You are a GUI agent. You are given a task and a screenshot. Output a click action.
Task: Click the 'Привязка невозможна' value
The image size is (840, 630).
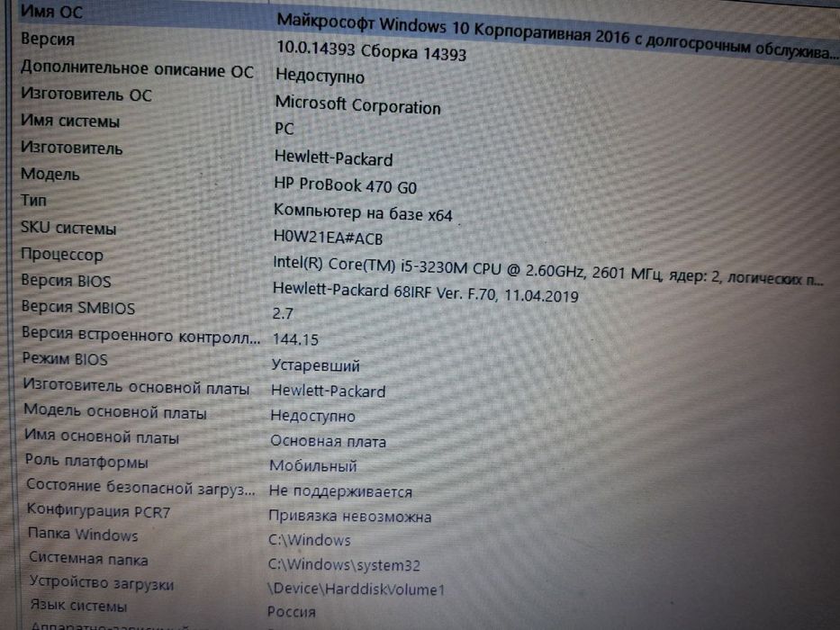[349, 517]
